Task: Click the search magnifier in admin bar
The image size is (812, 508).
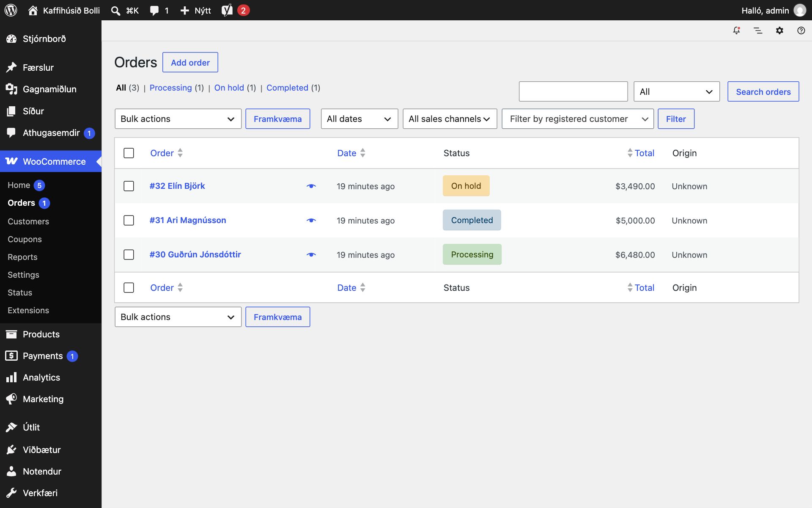Action: [x=115, y=11]
